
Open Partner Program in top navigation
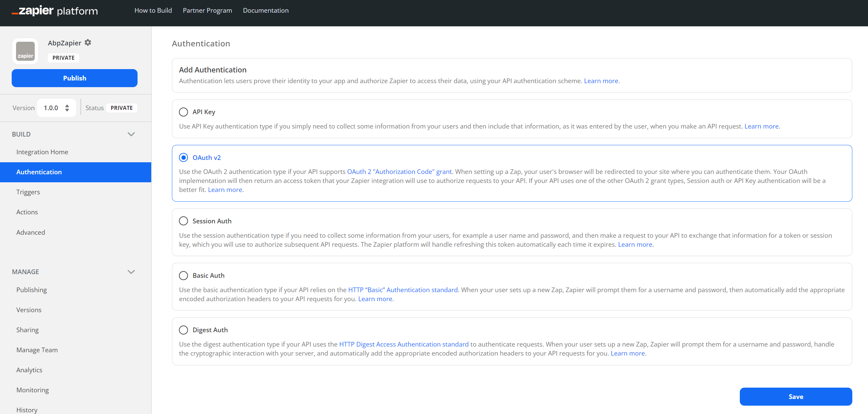coord(207,10)
